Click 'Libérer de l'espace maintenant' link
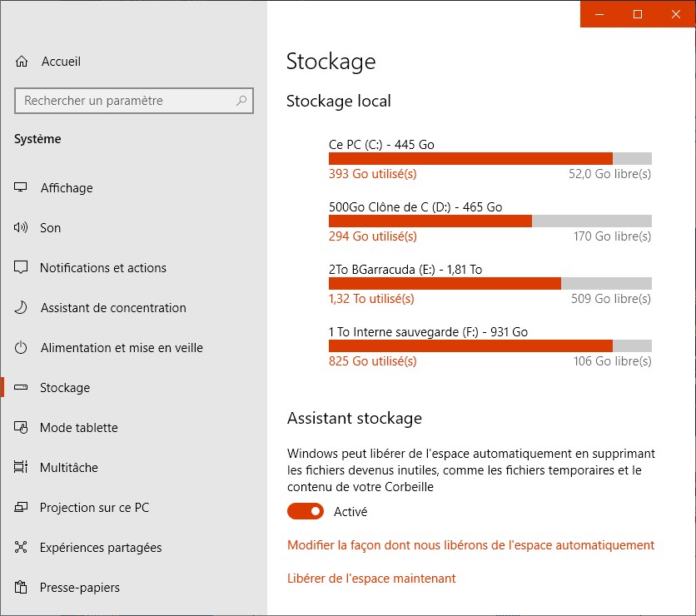The width and height of the screenshot is (696, 616). click(x=371, y=579)
